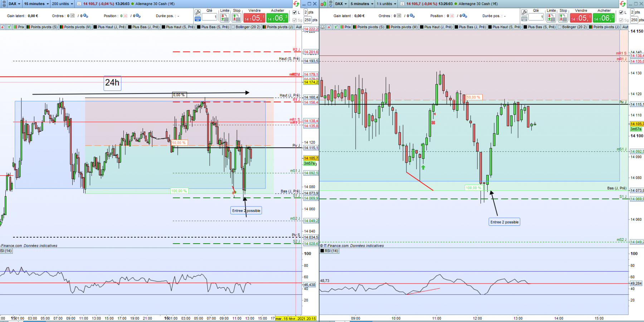Open the 200 unités dropdown
The image size is (644, 322).
point(62,4)
